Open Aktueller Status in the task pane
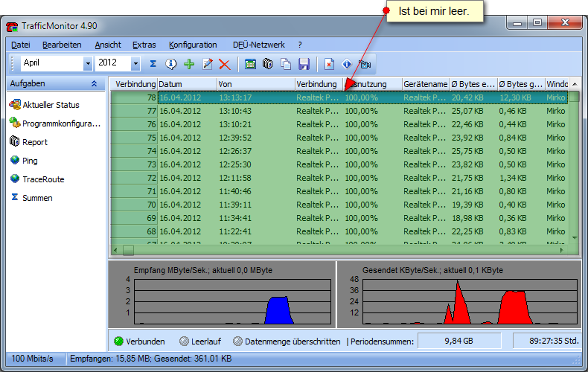The width and height of the screenshot is (588, 372). point(45,105)
